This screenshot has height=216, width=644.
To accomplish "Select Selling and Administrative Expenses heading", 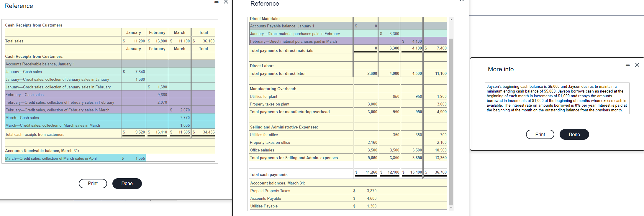I will click(284, 127).
